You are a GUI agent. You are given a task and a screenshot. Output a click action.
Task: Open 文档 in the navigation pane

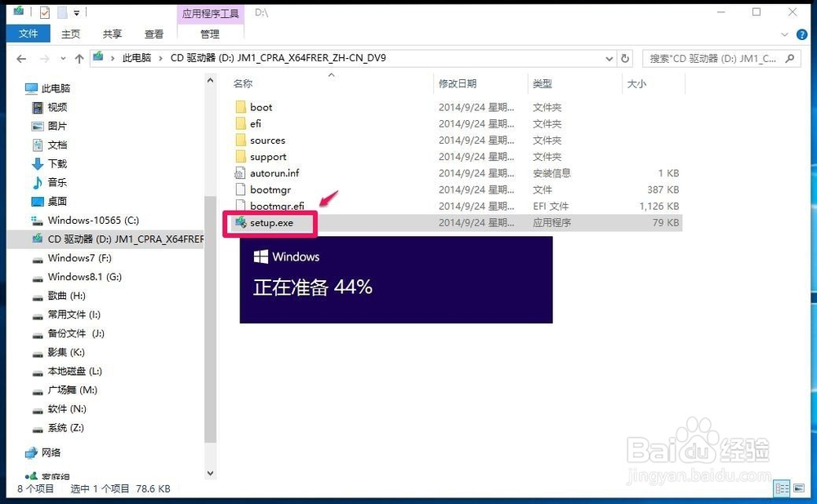click(x=57, y=145)
